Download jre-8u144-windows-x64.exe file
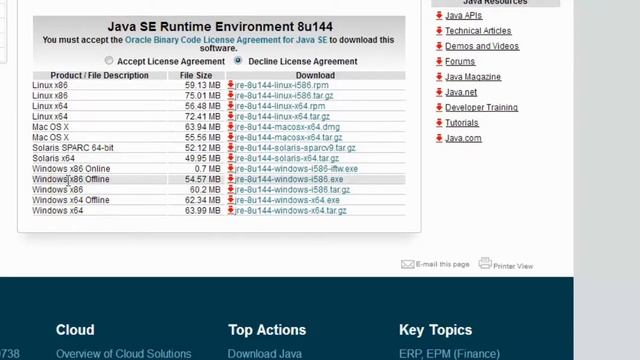This screenshot has height=360, width=640. tap(287, 200)
